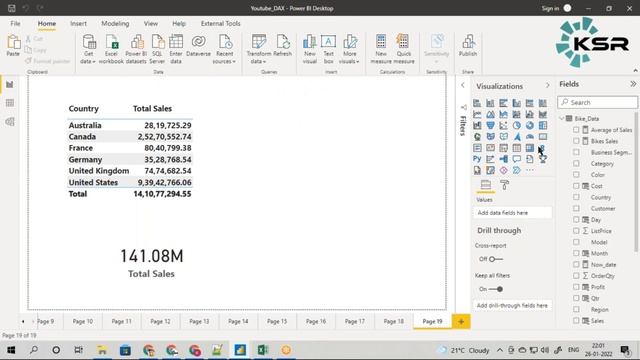The image size is (640, 360).
Task: Switch to Data view in left sidebar
Action: (x=10, y=103)
